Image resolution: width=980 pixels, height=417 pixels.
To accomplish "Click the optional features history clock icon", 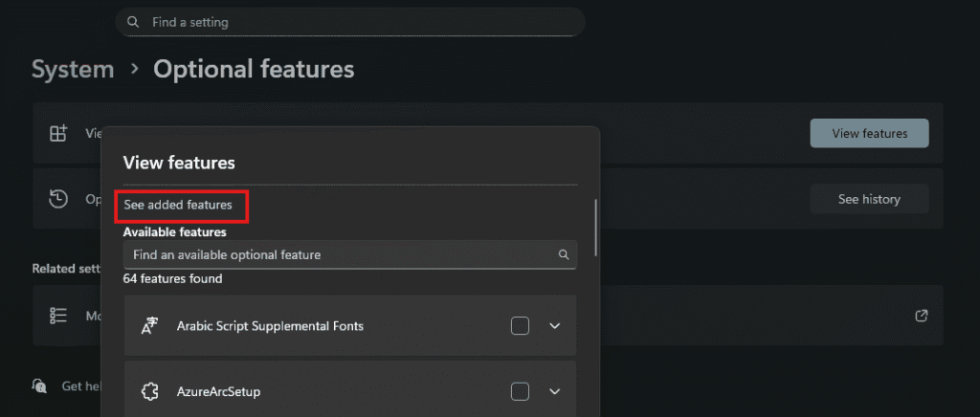I will (58, 198).
